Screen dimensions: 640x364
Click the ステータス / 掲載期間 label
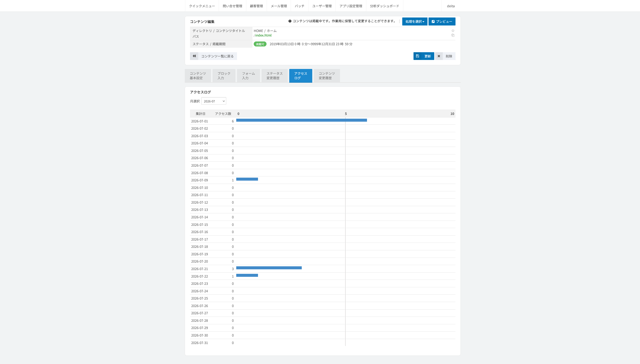coord(209,44)
